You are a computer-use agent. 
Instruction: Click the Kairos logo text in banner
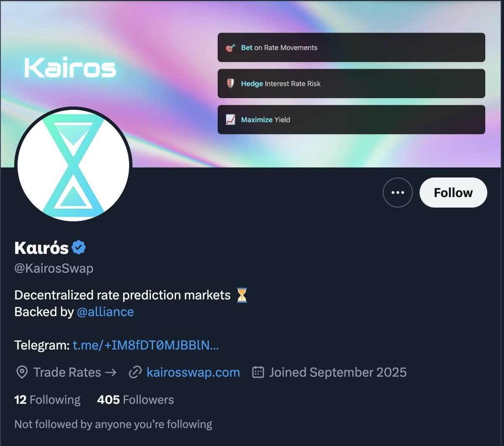coord(70,68)
